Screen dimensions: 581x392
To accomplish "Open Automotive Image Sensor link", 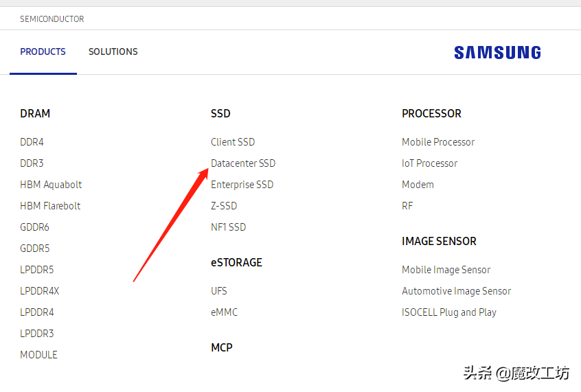I will (x=456, y=291).
